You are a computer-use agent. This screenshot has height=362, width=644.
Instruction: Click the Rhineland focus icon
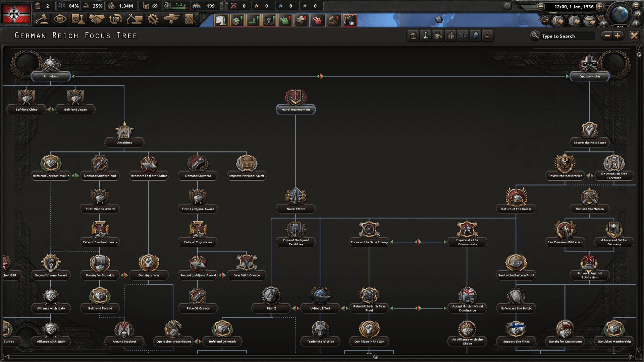[x=51, y=64]
